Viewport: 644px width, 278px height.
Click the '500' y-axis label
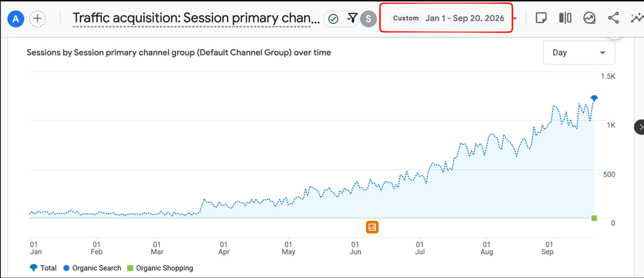click(609, 174)
